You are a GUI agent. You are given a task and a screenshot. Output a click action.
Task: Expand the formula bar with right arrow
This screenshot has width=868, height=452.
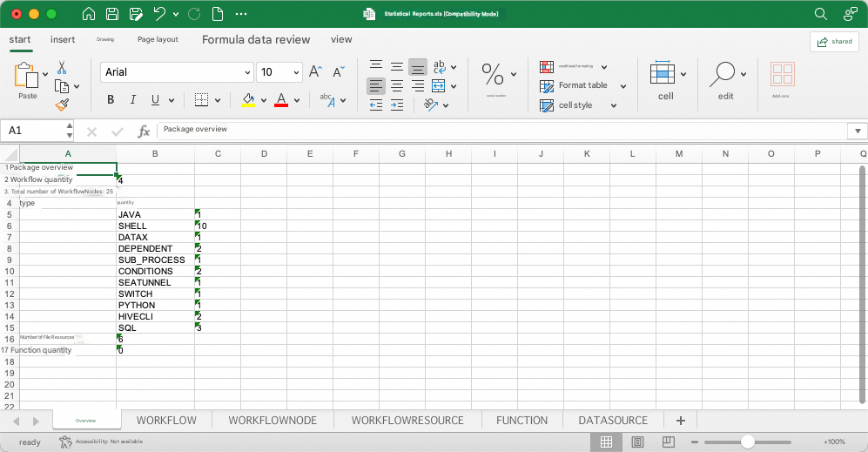click(858, 132)
